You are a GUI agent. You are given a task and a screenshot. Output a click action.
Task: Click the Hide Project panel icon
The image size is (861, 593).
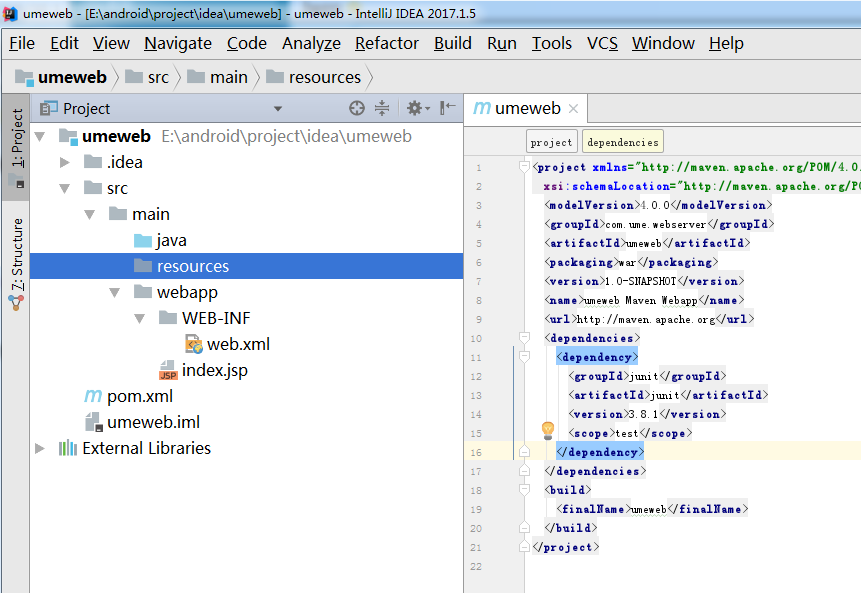point(447,108)
